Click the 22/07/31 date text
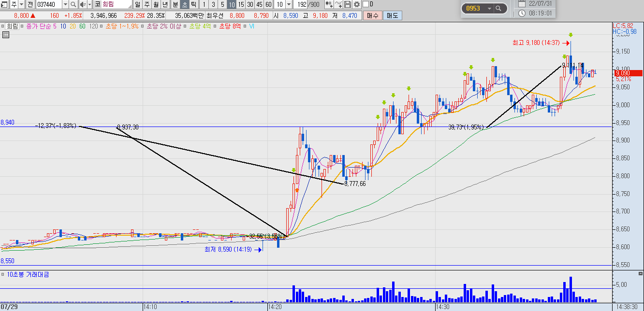The height and width of the screenshot is (311, 644). click(x=541, y=4)
